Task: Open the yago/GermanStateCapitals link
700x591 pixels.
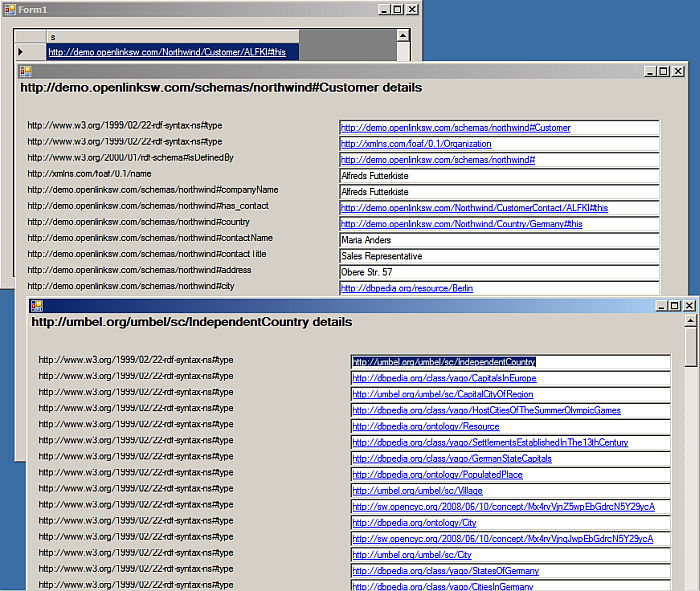Action: point(452,458)
